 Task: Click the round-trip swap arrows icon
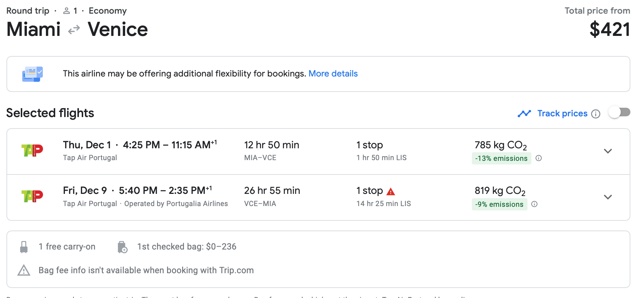click(74, 30)
